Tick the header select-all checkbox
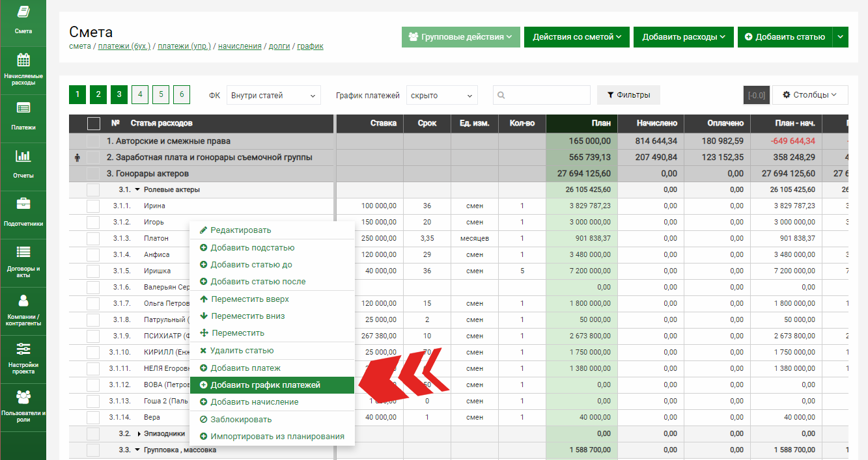The width and height of the screenshot is (868, 460). pyautogui.click(x=94, y=124)
